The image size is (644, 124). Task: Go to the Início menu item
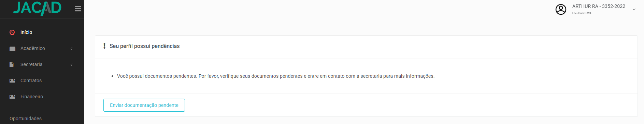42,32
